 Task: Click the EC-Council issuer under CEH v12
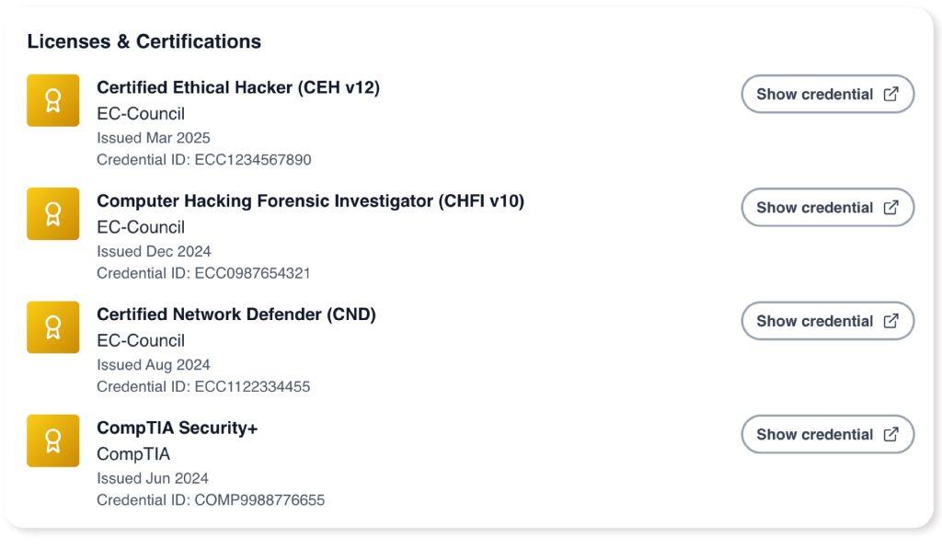(x=141, y=114)
